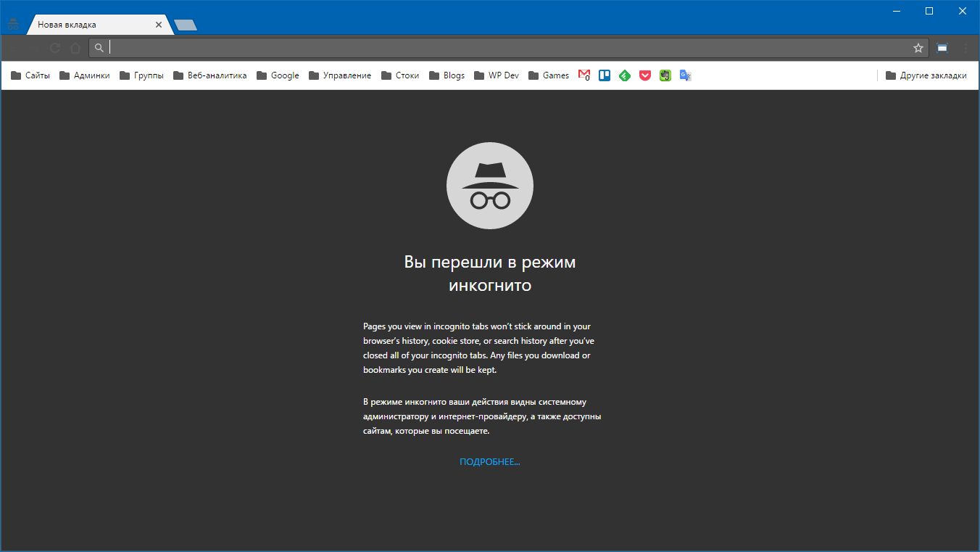This screenshot has height=552, width=980.
Task: Open the Google Translate bookmark icon
Action: pyautogui.click(x=686, y=75)
